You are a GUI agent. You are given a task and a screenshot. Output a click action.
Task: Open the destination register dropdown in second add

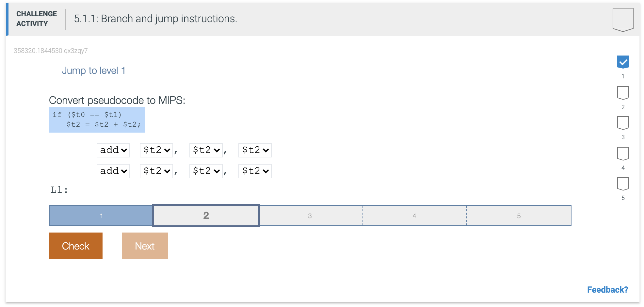156,171
